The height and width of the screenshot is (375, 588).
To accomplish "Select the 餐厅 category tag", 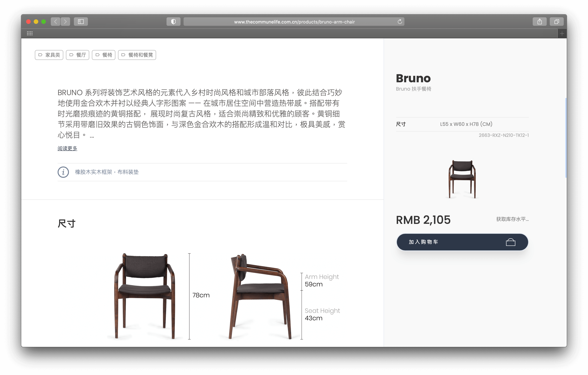I will tap(78, 55).
